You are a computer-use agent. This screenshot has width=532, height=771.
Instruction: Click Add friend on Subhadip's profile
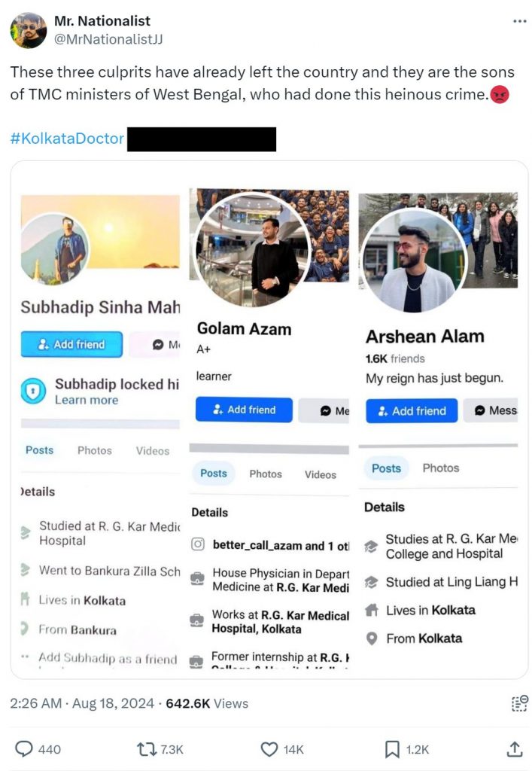coord(72,344)
